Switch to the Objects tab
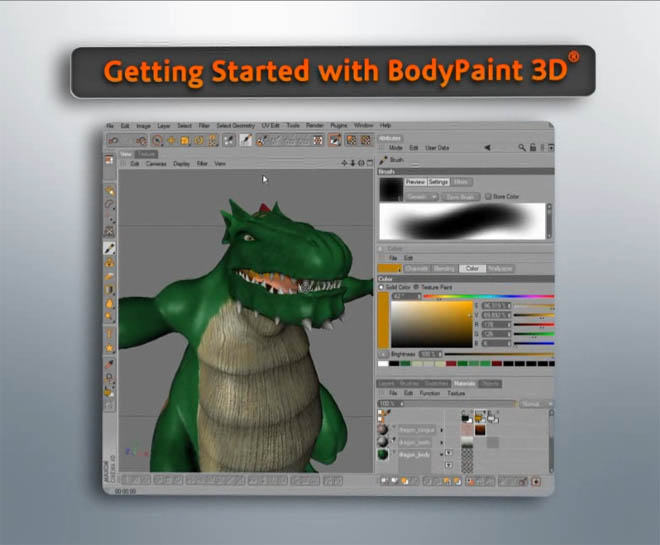This screenshot has height=545, width=660. [490, 384]
